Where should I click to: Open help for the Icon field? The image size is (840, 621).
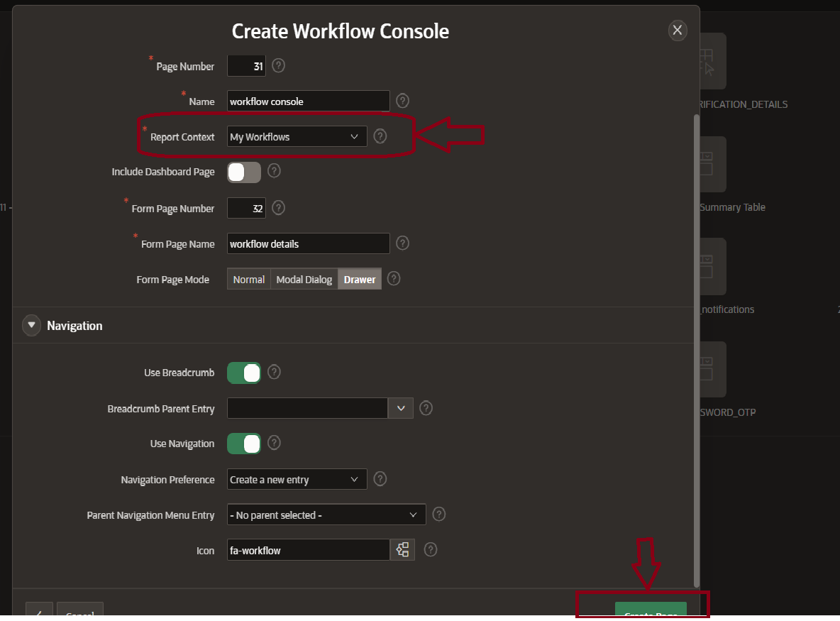(x=430, y=550)
